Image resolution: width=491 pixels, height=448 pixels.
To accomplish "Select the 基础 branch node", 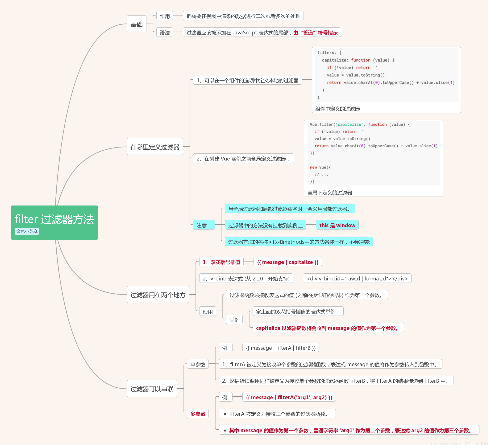I will pos(136,24).
